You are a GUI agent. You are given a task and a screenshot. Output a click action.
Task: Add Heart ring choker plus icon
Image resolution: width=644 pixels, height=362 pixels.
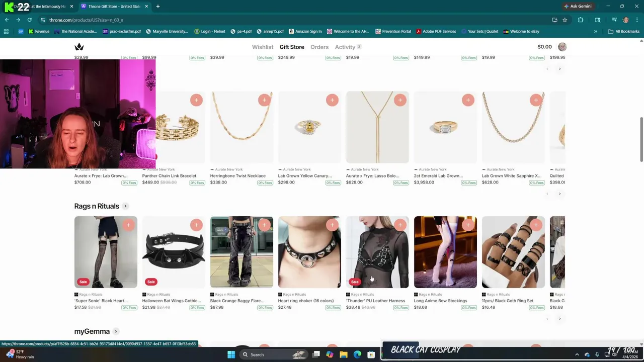pos(332,225)
